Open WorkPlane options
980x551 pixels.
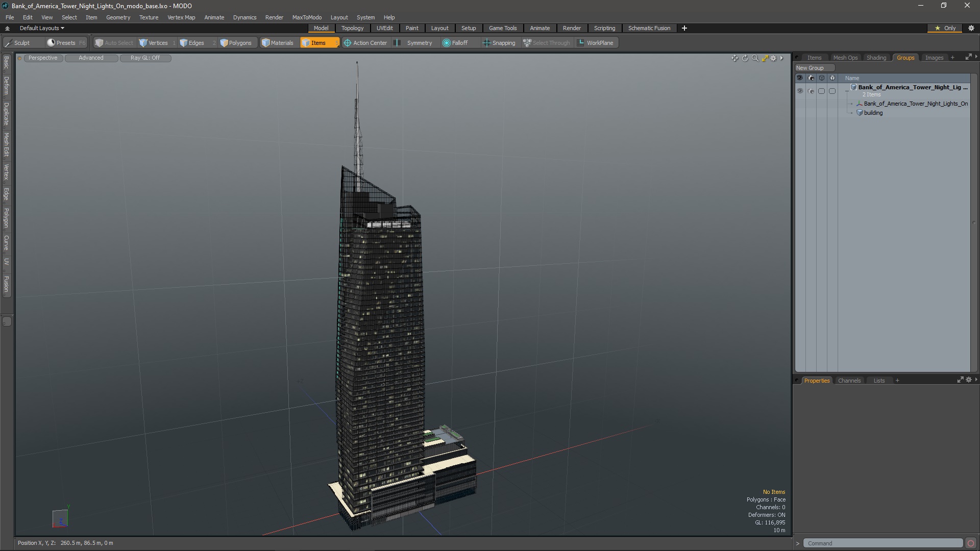tap(596, 43)
